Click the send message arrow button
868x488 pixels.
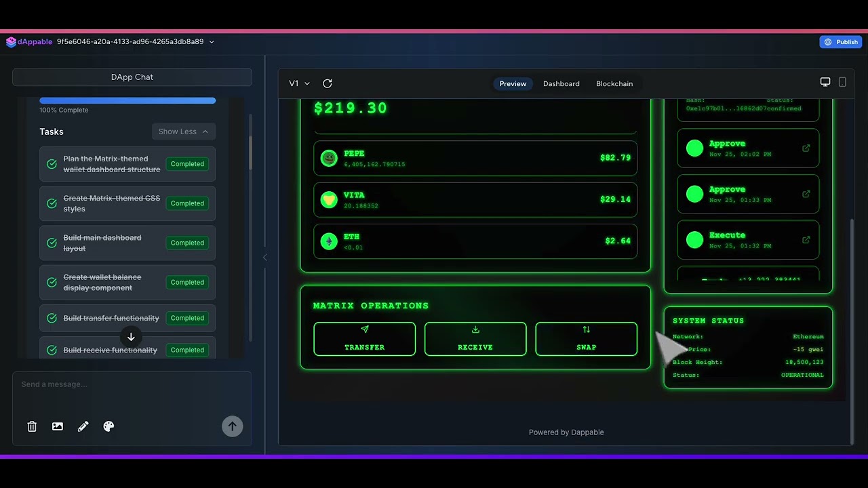pyautogui.click(x=232, y=426)
